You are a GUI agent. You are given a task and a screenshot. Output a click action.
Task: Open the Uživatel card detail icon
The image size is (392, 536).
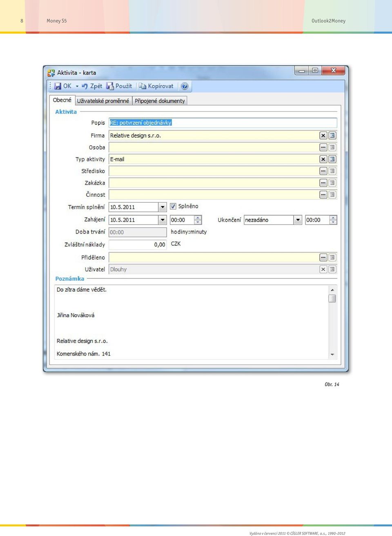click(332, 269)
